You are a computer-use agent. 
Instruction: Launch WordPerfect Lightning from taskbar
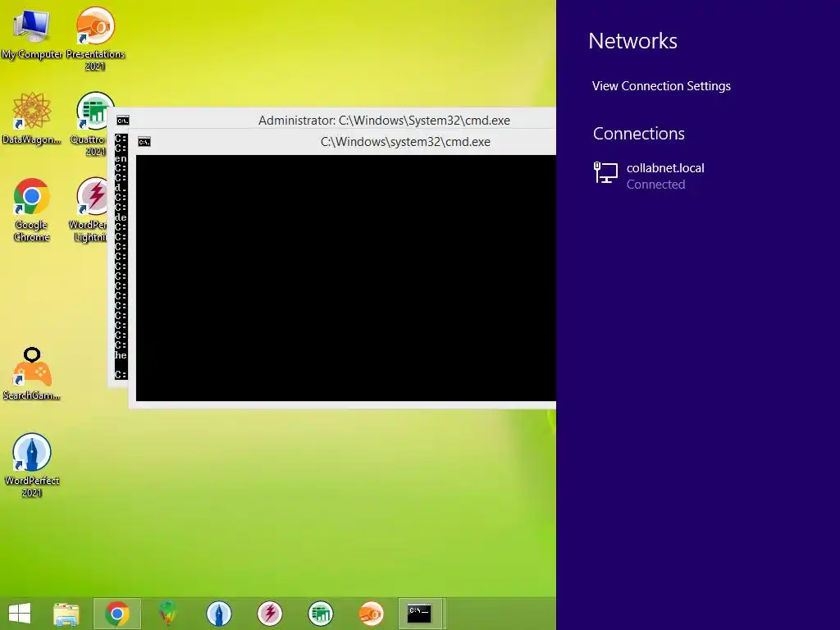tap(269, 614)
